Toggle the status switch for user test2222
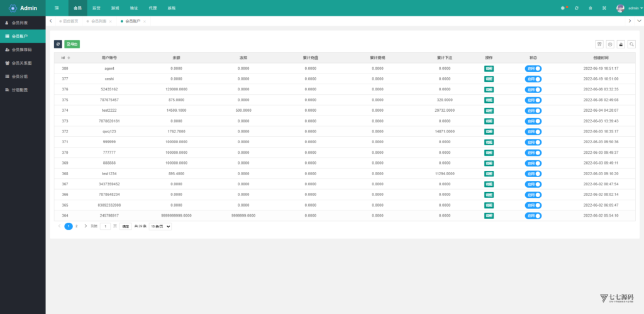Viewport: 644px width, 314px height. pos(533,111)
